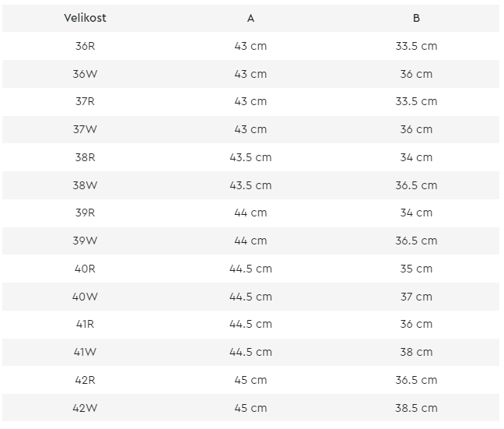Image resolution: width=504 pixels, height=429 pixels.
Task: Click the B column header
Action: point(416,18)
